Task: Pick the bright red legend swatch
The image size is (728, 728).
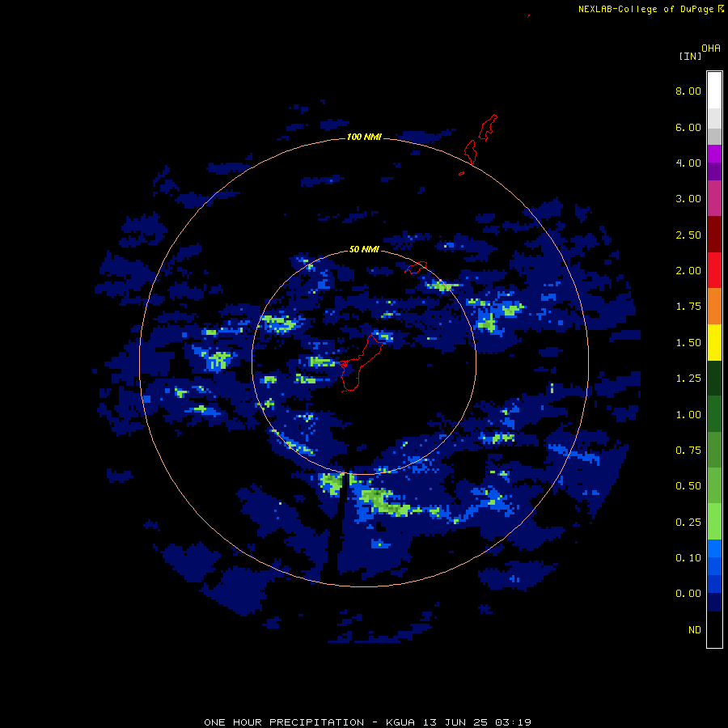Action: click(714, 270)
